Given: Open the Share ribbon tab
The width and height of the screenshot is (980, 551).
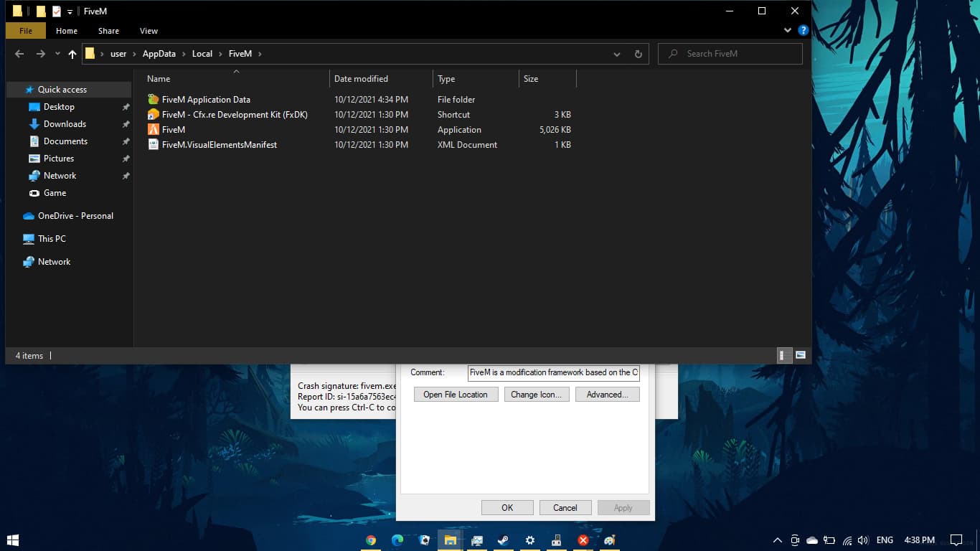Looking at the screenshot, I should click(x=109, y=31).
